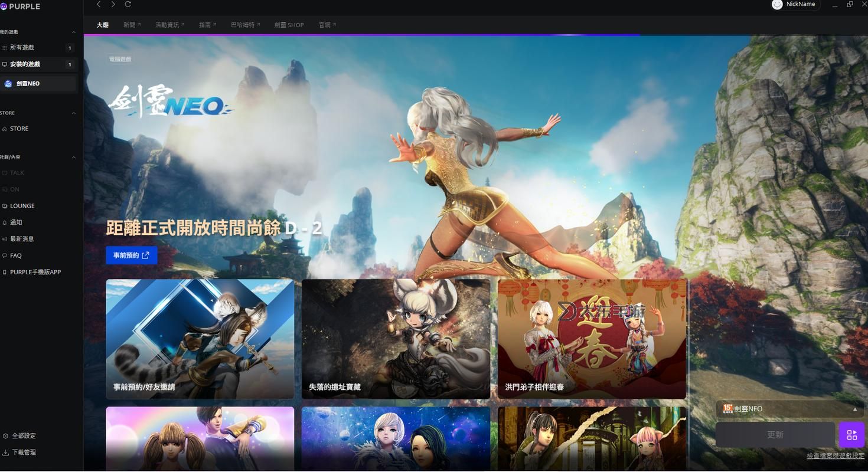Open FAQ in the sidebar
Viewport: 868px width, 472px height.
tap(15, 255)
